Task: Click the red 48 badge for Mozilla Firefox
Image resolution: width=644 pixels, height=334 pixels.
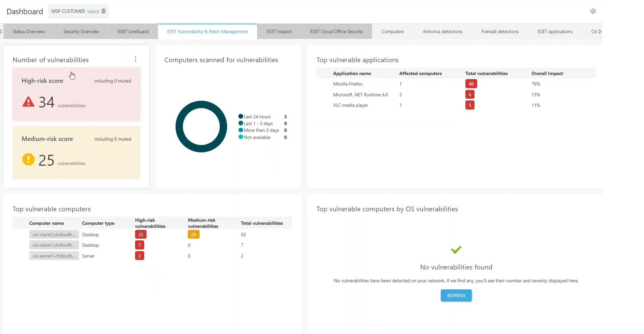Action: pyautogui.click(x=471, y=84)
